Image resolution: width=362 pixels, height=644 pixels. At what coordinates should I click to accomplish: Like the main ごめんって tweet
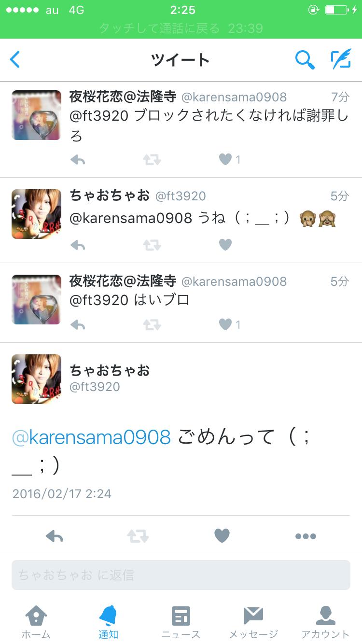pos(222,535)
